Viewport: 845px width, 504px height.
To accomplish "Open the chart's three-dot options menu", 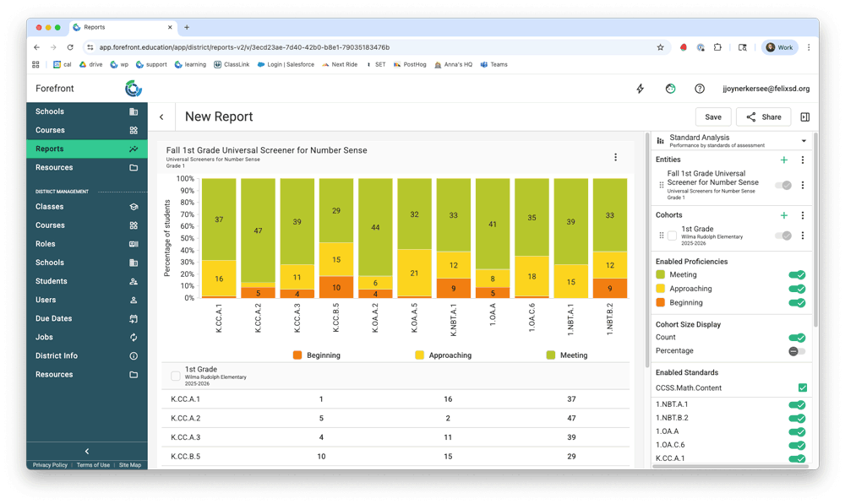I will tap(615, 157).
